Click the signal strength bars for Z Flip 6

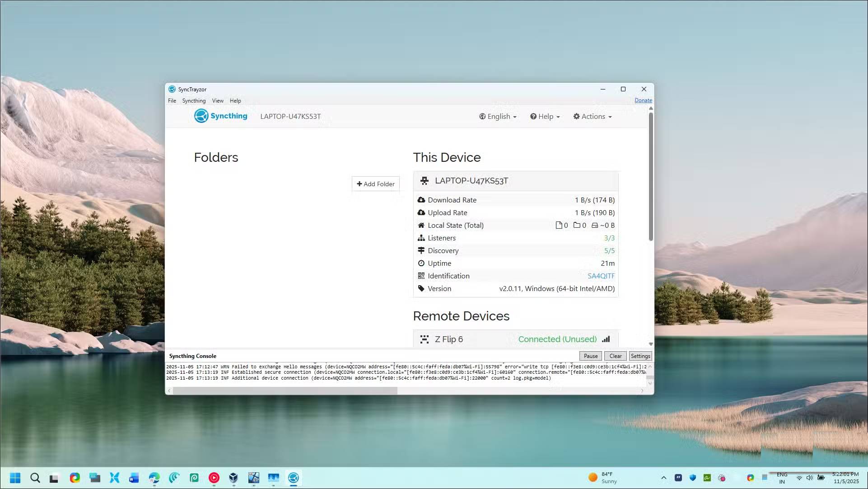tap(606, 339)
